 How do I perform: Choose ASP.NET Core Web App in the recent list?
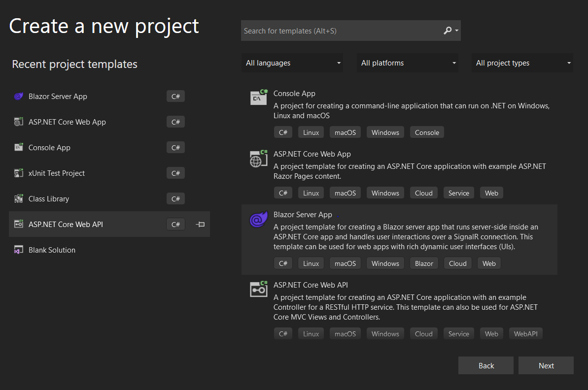[67, 122]
